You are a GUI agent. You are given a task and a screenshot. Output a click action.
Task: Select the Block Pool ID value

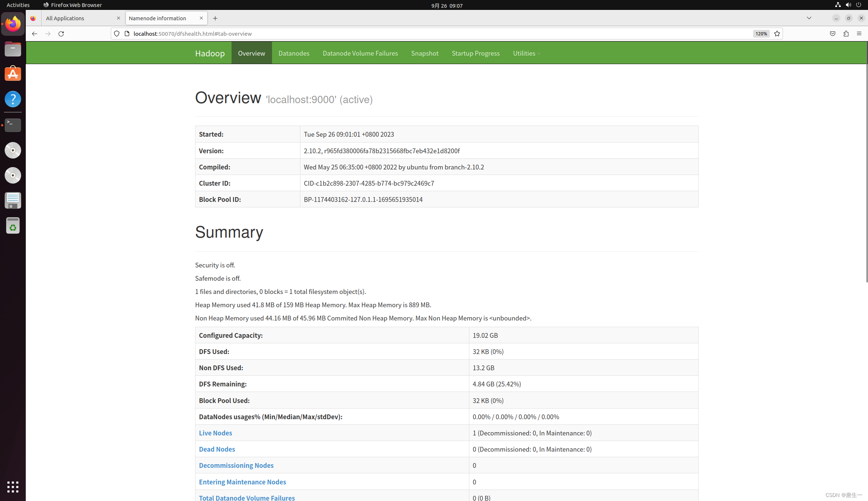[363, 199]
